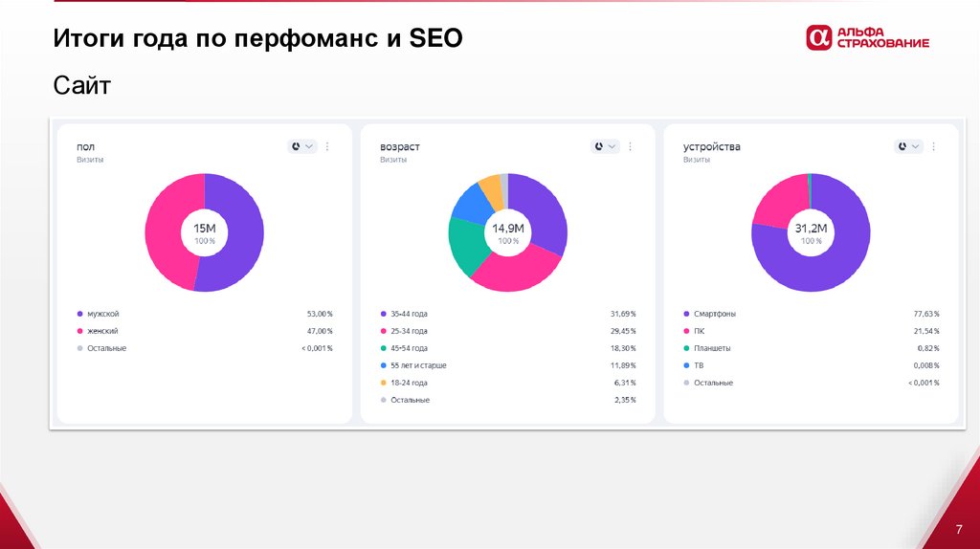
Task: Click the 6,31% value
Action: click(x=625, y=383)
